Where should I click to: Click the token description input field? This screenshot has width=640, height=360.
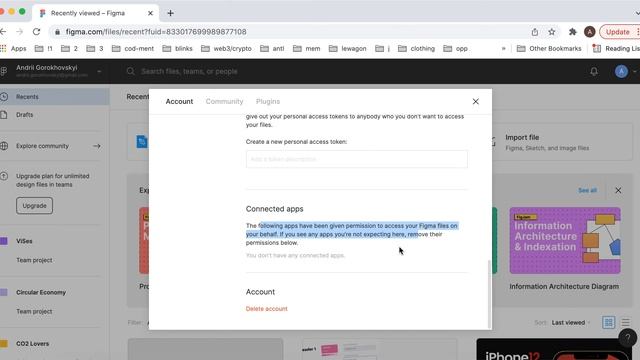(357, 159)
